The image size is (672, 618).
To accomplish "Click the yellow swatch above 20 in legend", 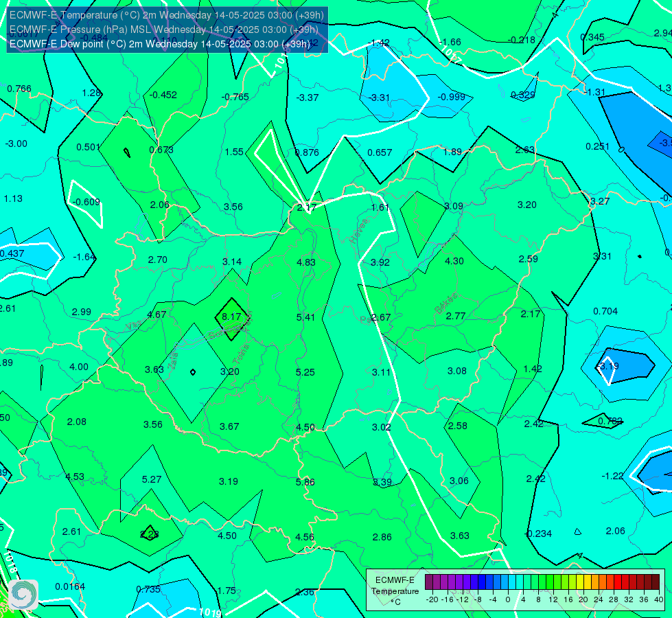I will click(x=580, y=582).
